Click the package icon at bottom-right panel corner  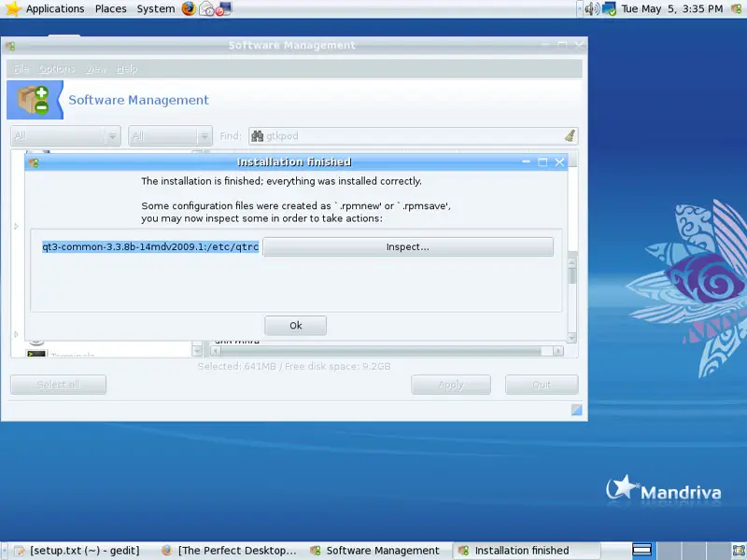(x=739, y=551)
